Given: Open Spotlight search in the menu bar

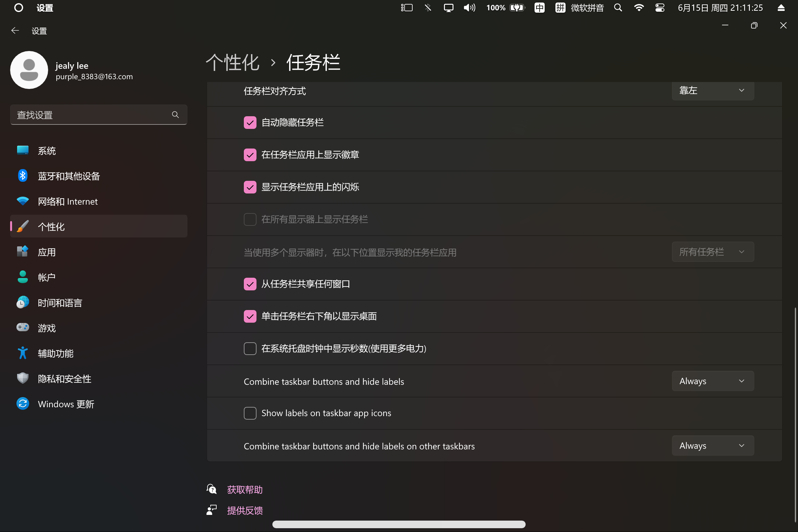Looking at the screenshot, I should coord(618,8).
